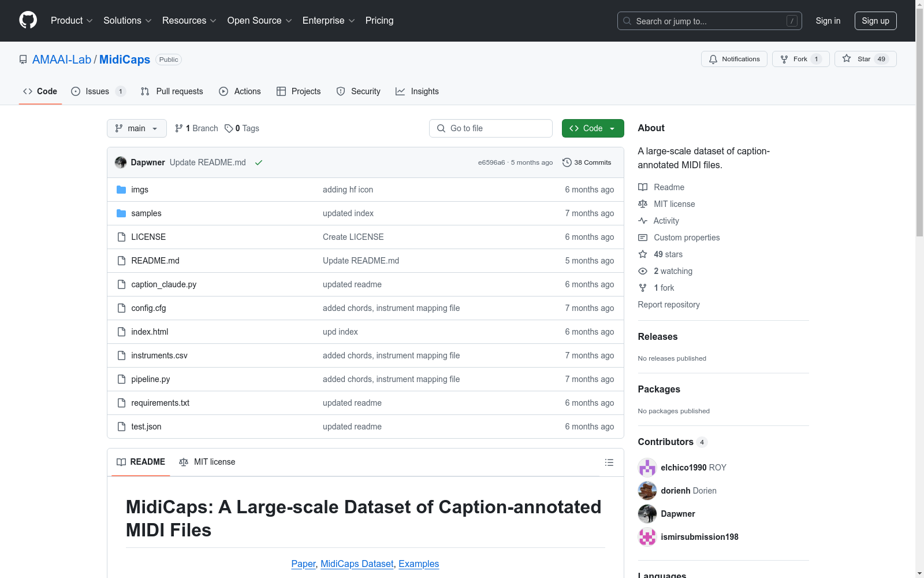Screen dimensions: 924x578
Task: Switch to the Actions tab
Action: click(x=240, y=91)
